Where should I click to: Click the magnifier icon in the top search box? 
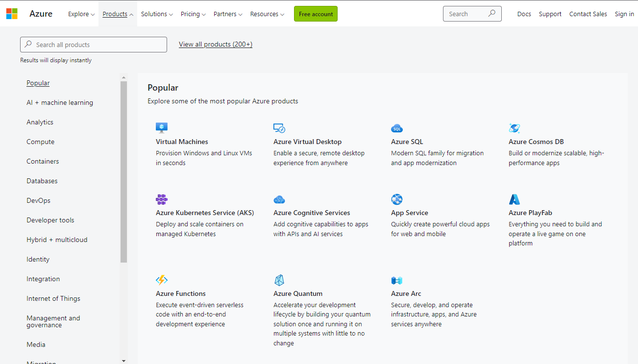(x=492, y=14)
